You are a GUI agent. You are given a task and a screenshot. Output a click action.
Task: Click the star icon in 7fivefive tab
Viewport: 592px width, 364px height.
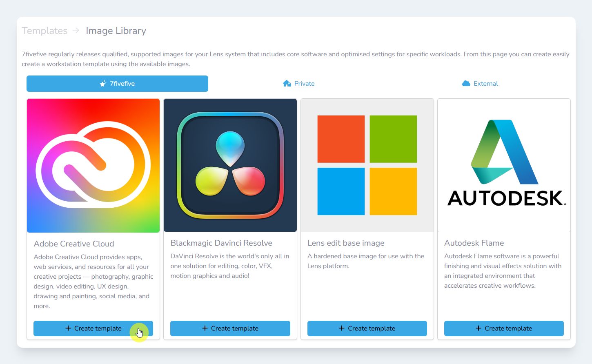click(x=103, y=84)
